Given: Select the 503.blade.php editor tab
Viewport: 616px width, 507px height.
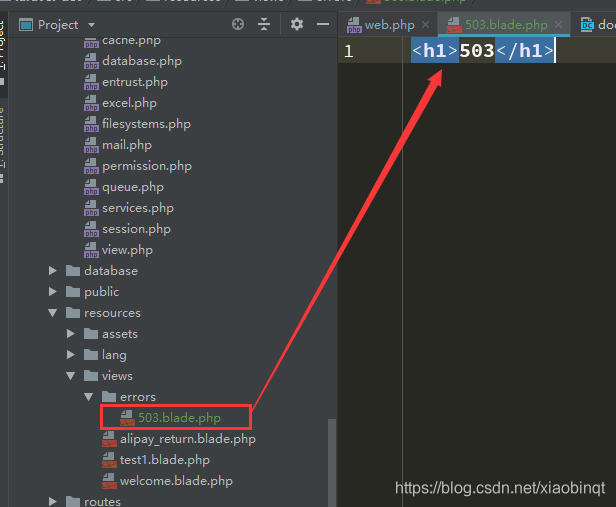Looking at the screenshot, I should [x=506, y=25].
